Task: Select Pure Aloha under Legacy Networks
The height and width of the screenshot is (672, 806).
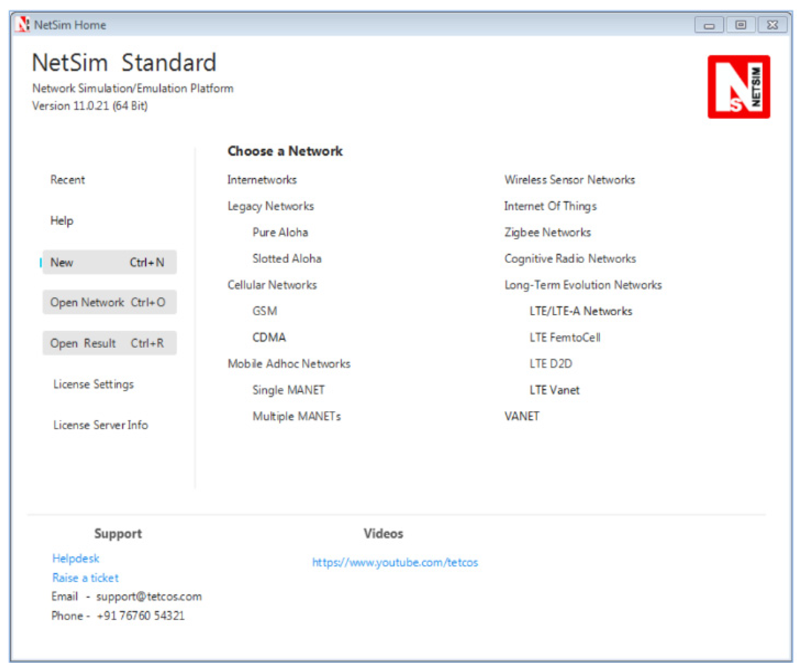Action: (x=280, y=232)
